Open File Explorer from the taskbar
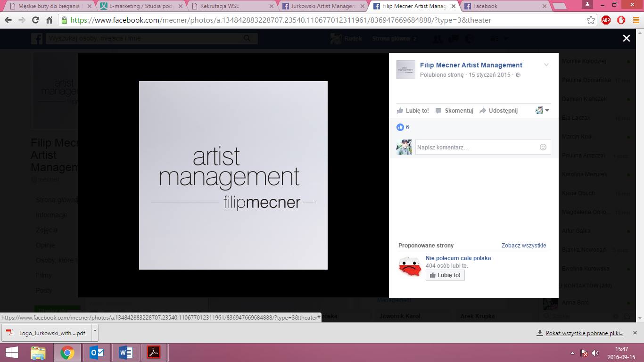The width and height of the screenshot is (644, 362). pos(38,353)
